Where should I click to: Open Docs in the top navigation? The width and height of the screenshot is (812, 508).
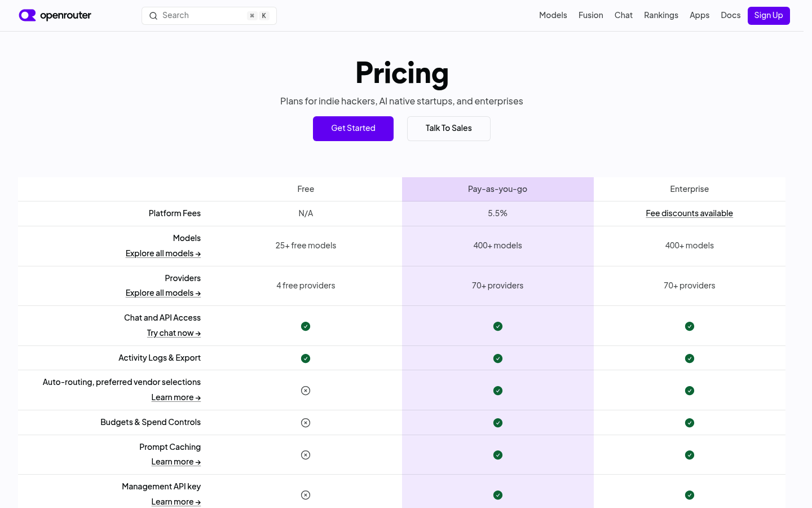click(730, 15)
